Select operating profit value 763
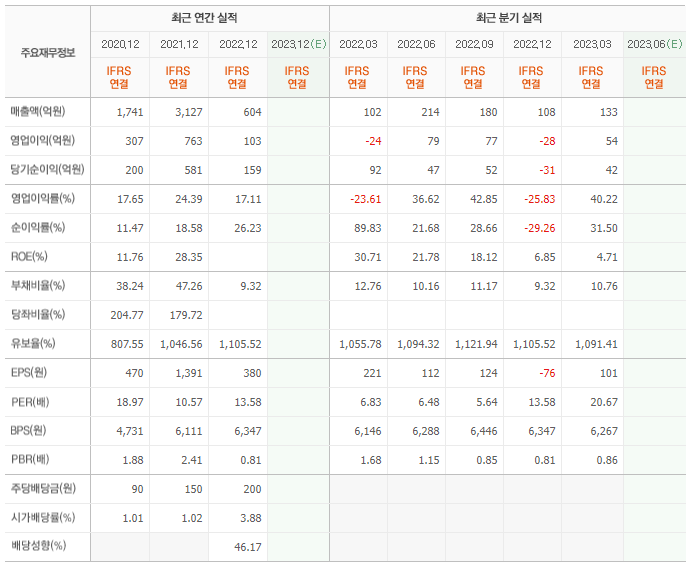This screenshot has height=565, width=693. (193, 141)
